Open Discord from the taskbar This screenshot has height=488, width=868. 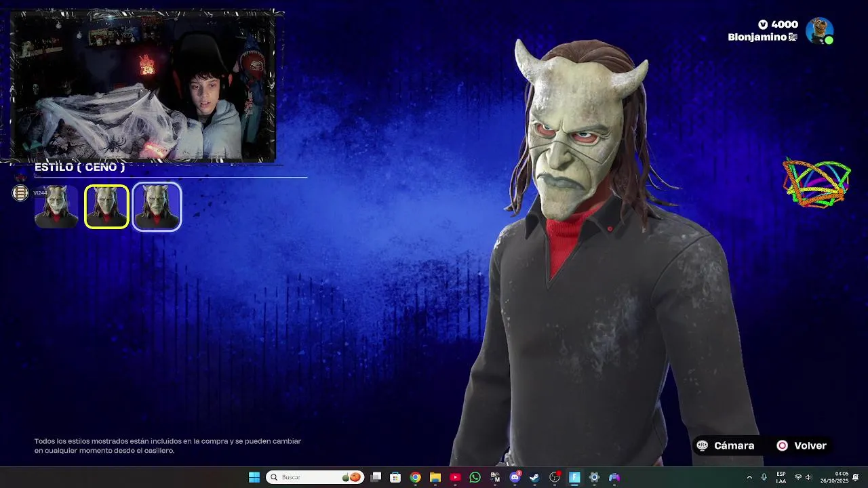pos(515,477)
